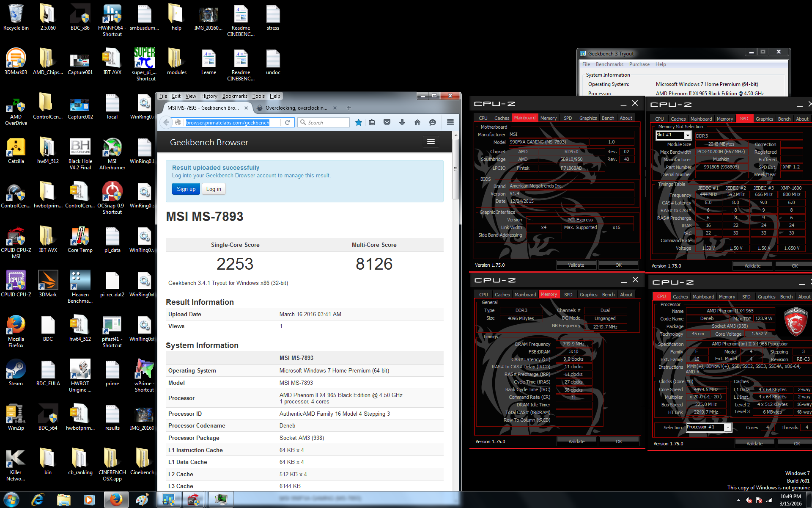Open the 3DMark03 desktop icon
812x508 pixels.
point(16,61)
